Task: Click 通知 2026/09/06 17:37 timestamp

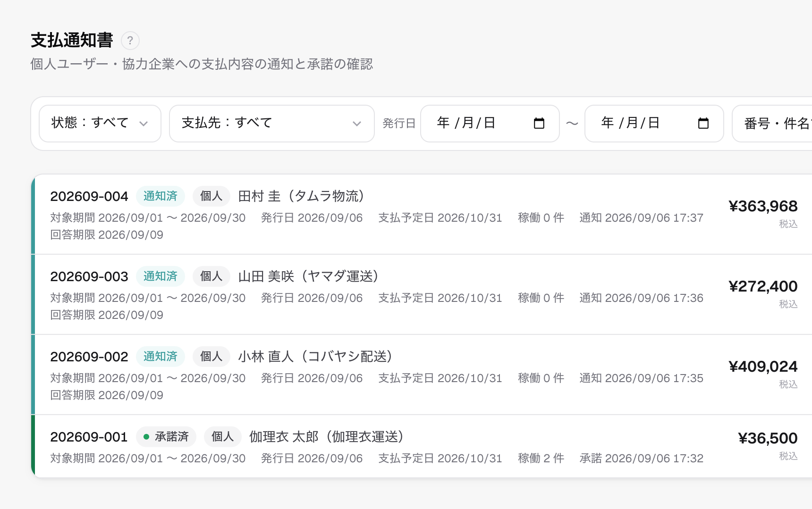Action: point(642,218)
